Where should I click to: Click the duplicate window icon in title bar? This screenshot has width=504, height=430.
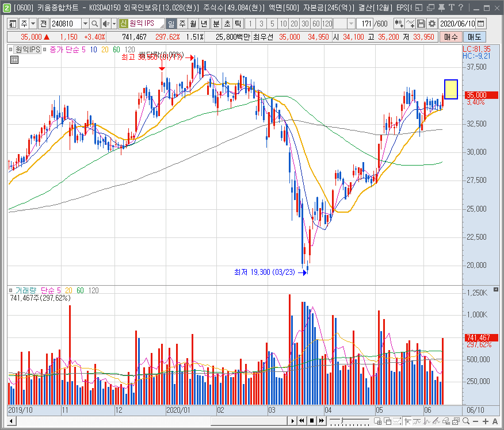point(430,7)
